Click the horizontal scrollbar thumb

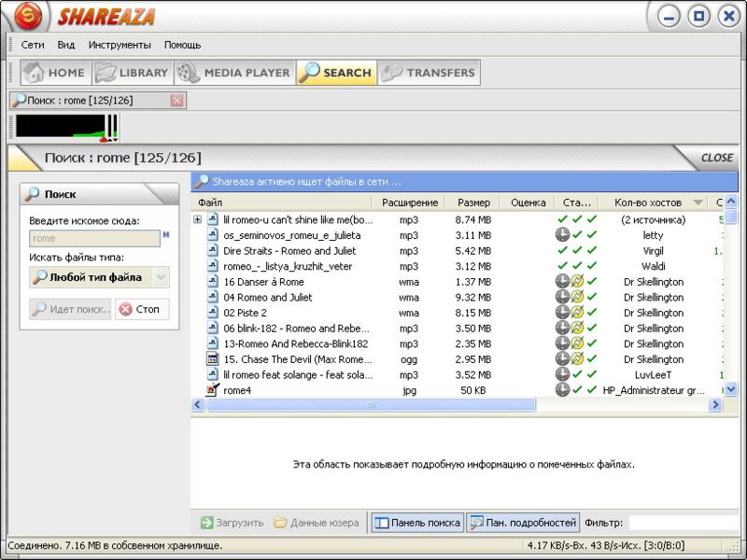coord(371,405)
